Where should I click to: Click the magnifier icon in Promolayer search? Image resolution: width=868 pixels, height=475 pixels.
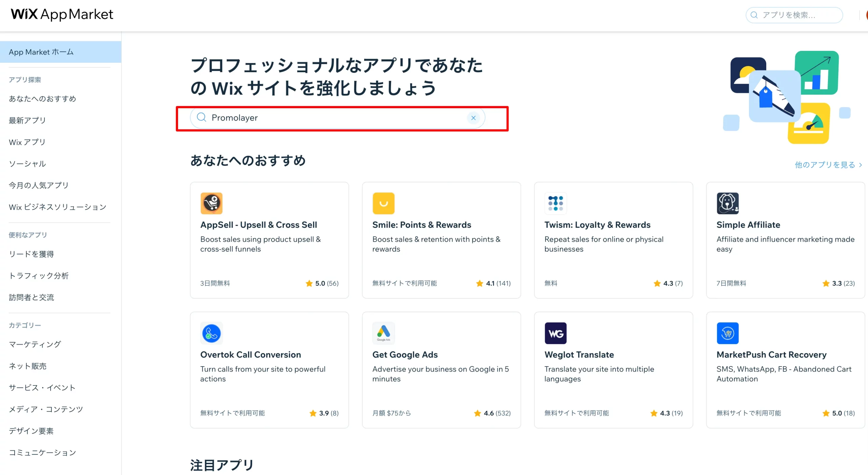(201, 117)
